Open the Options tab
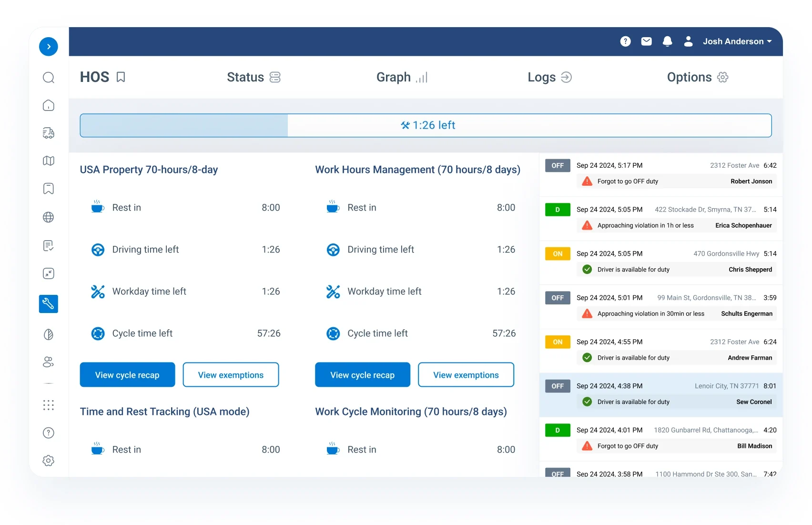Screen dimensions: 812x525 click(x=697, y=77)
